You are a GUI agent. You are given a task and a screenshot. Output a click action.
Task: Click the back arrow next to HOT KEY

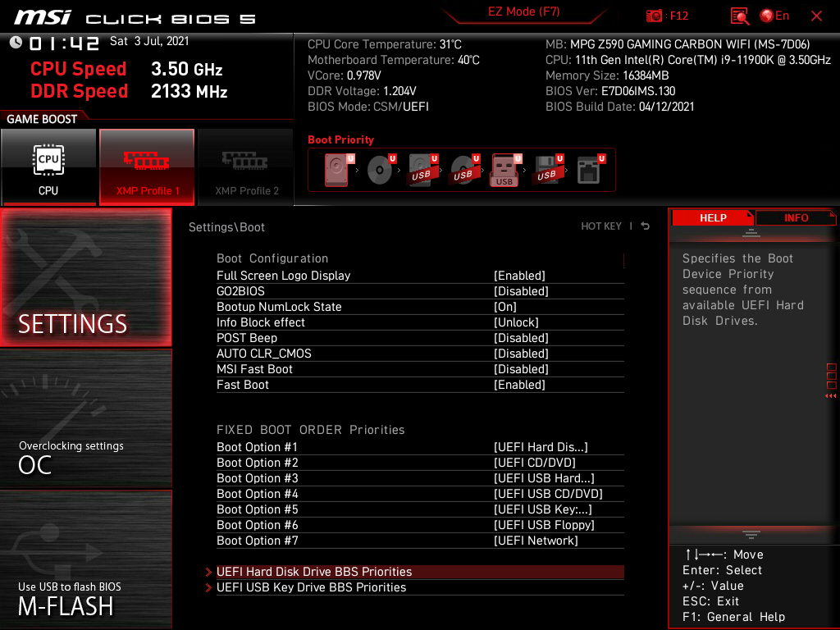point(646,226)
